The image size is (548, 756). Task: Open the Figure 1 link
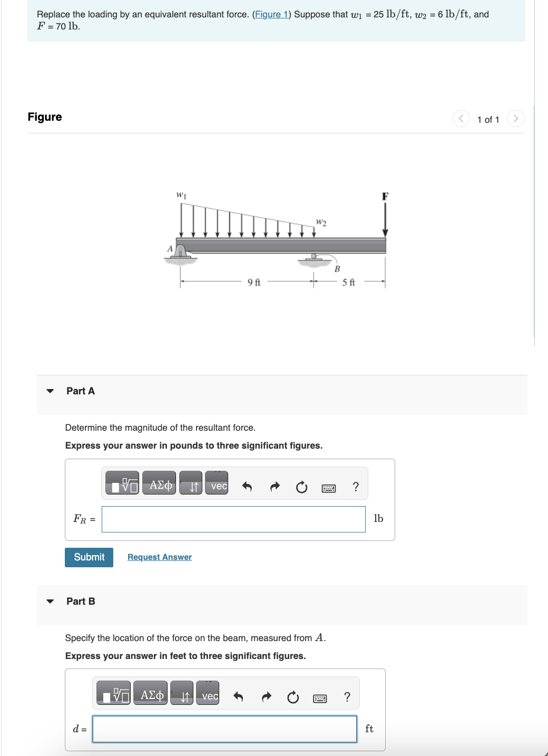pyautogui.click(x=271, y=14)
